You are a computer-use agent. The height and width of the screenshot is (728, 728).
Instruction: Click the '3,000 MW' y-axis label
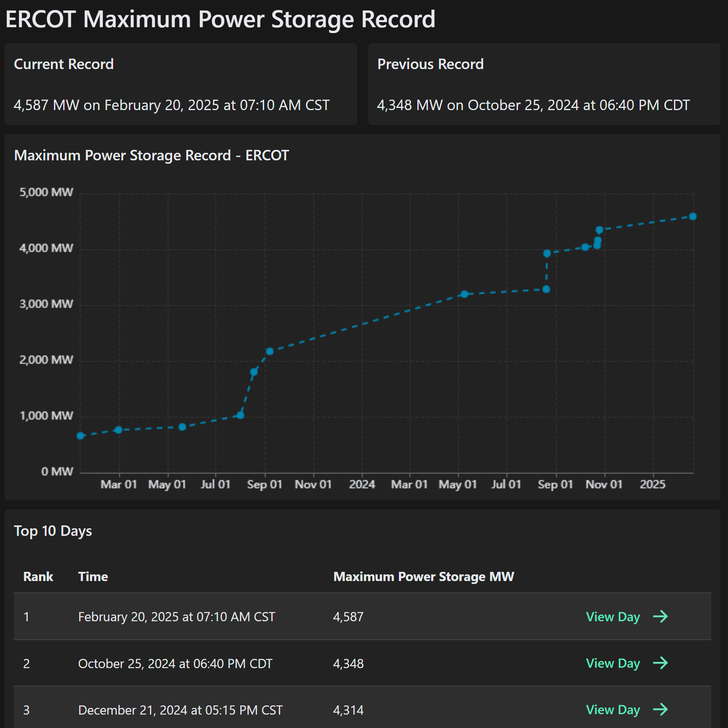(46, 304)
